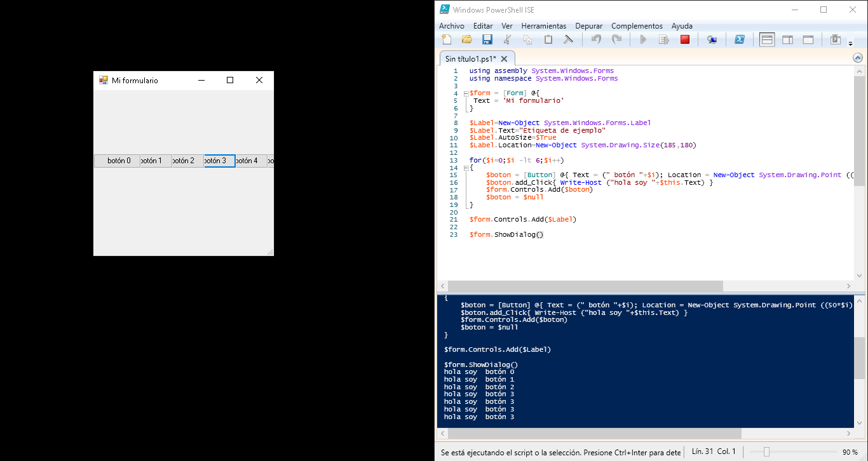
Task: Create a new script with the New icon
Action: [447, 39]
